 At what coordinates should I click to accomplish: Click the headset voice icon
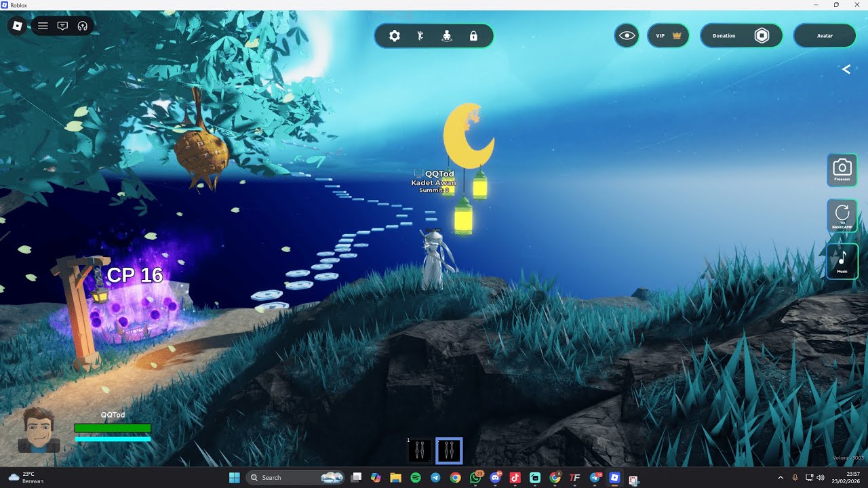pos(83,26)
